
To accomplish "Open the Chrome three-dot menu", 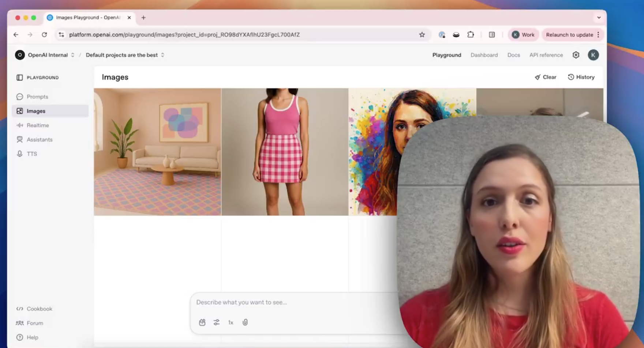I will (598, 35).
